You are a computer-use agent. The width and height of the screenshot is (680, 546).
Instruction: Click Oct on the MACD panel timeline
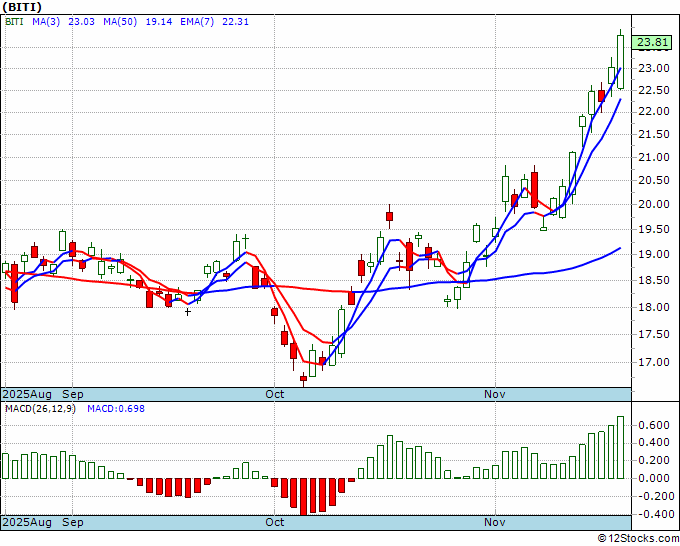point(275,522)
